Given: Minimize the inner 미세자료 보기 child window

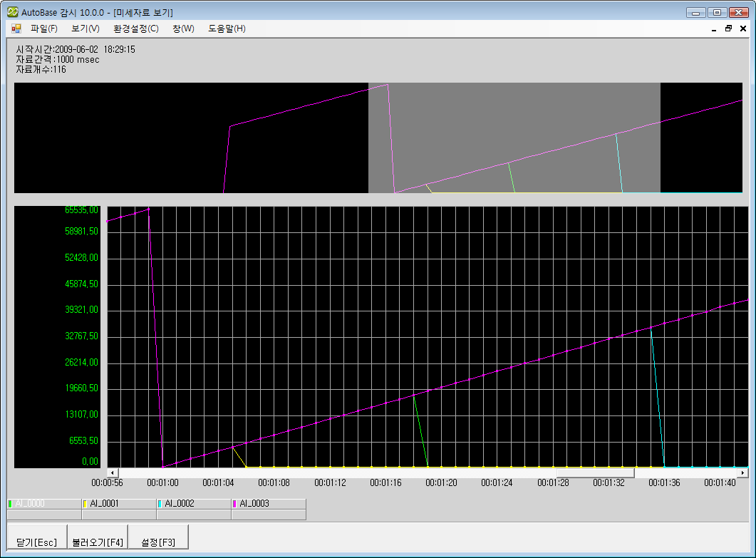Looking at the screenshot, I should (x=714, y=29).
